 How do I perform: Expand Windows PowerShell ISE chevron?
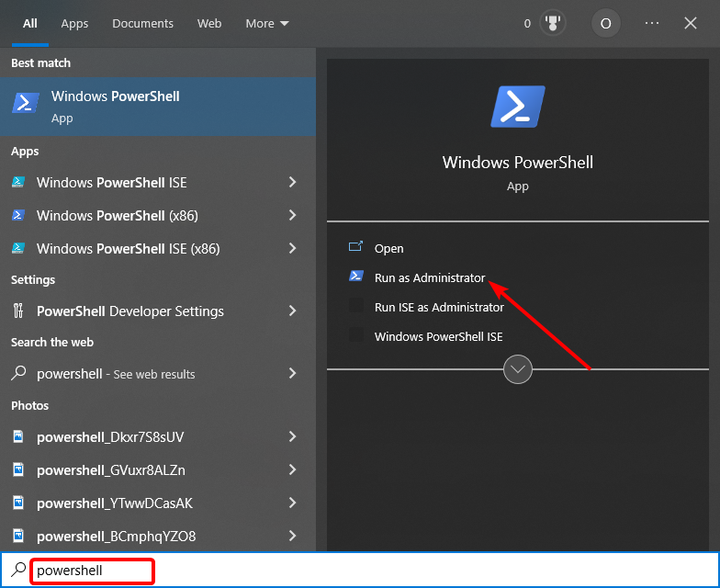click(x=292, y=182)
